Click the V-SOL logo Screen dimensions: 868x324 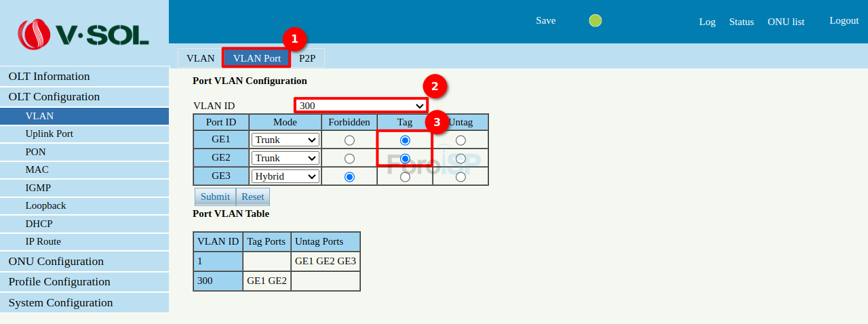tap(83, 33)
